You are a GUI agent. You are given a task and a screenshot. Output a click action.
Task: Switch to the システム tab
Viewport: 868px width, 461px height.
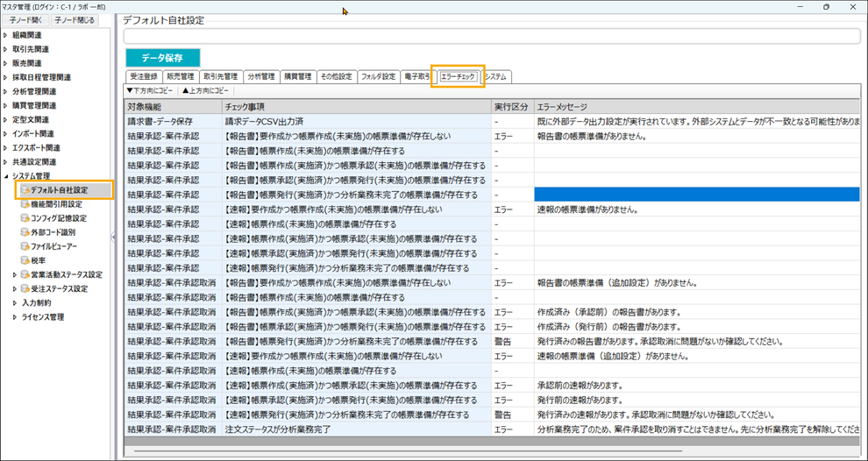(x=495, y=77)
